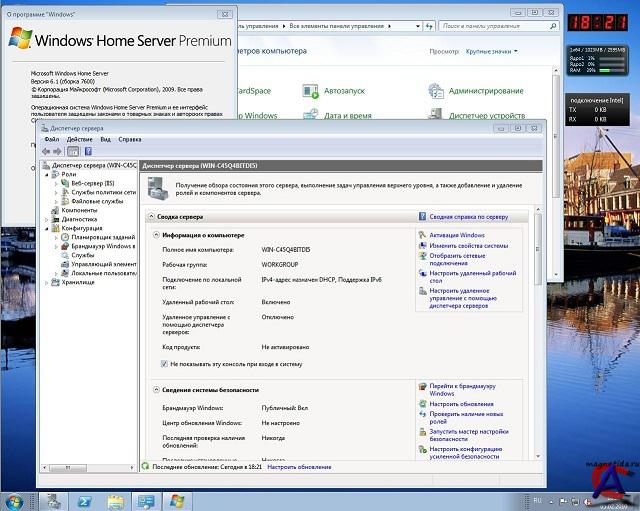Open the Справка menu
Screen dimensions: 640x511
pyautogui.click(x=130, y=139)
